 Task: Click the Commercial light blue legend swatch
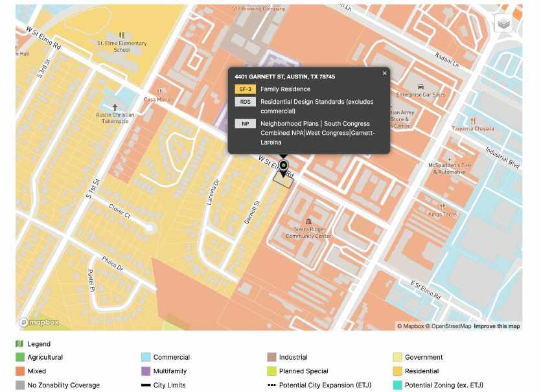pos(146,357)
